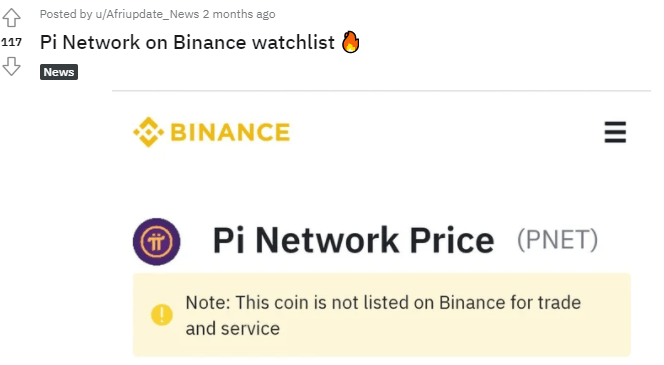Filter by the News flair tag
This screenshot has width=664, height=365.
click(59, 72)
